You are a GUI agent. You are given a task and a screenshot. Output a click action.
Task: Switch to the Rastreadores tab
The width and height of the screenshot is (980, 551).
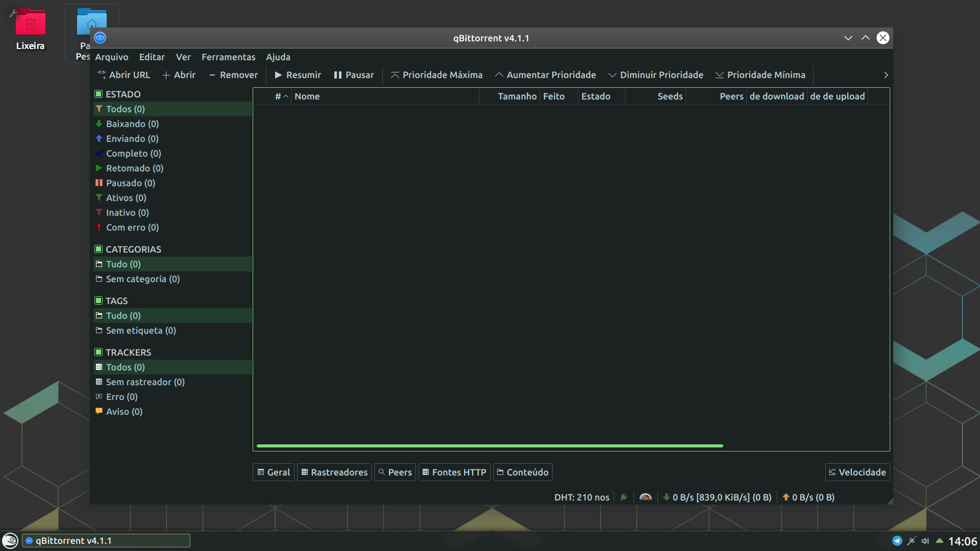pos(334,472)
